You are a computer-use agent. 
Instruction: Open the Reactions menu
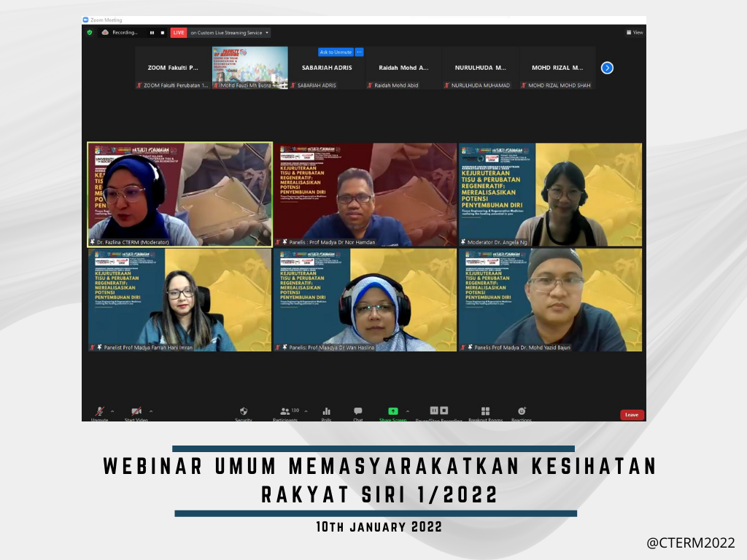[522, 412]
